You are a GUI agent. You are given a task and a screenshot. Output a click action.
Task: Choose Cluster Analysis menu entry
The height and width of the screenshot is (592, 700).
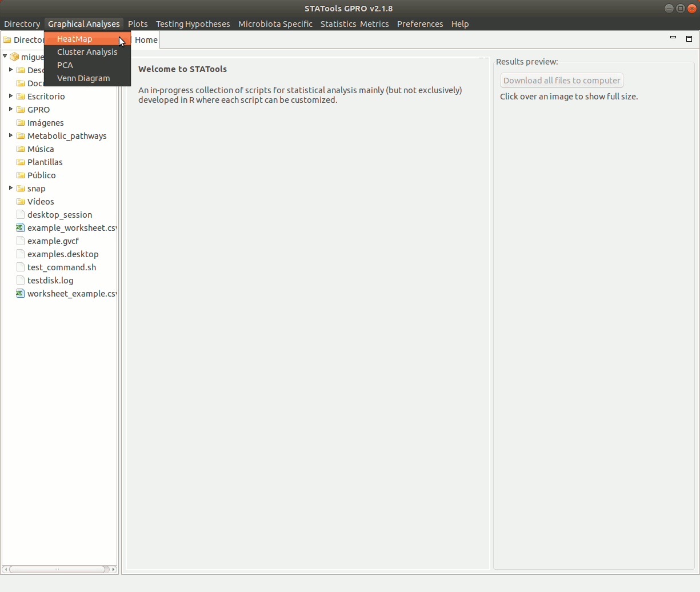click(87, 52)
